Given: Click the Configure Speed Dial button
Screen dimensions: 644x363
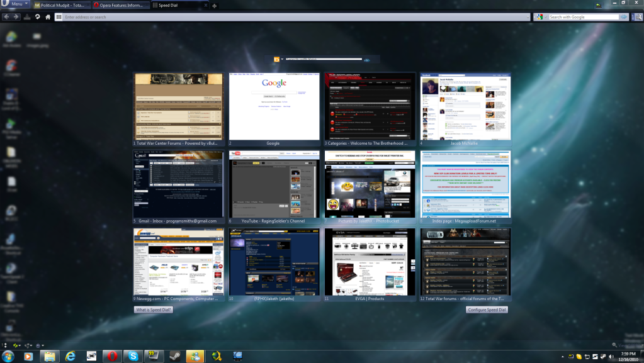Looking at the screenshot, I should [x=487, y=310].
